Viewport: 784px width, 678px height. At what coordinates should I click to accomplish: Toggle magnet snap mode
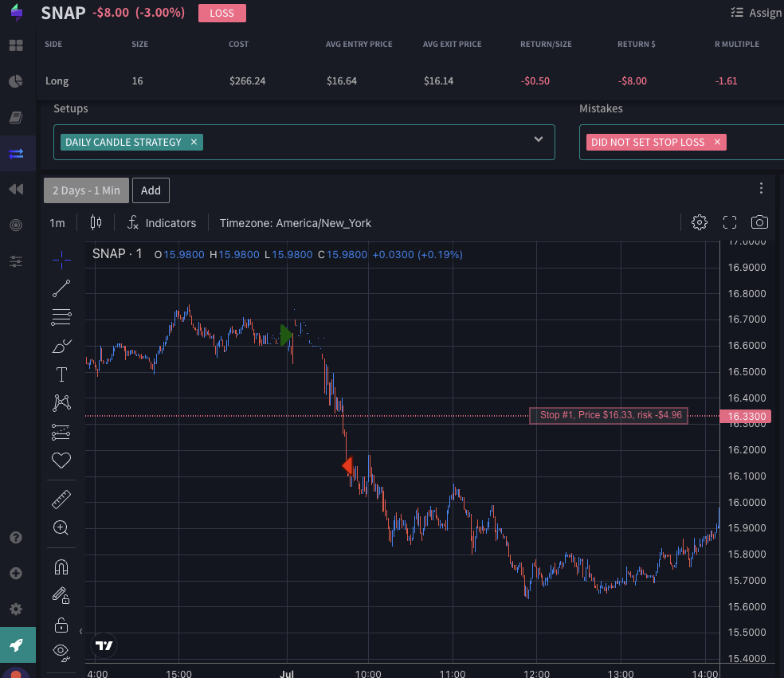[61, 566]
